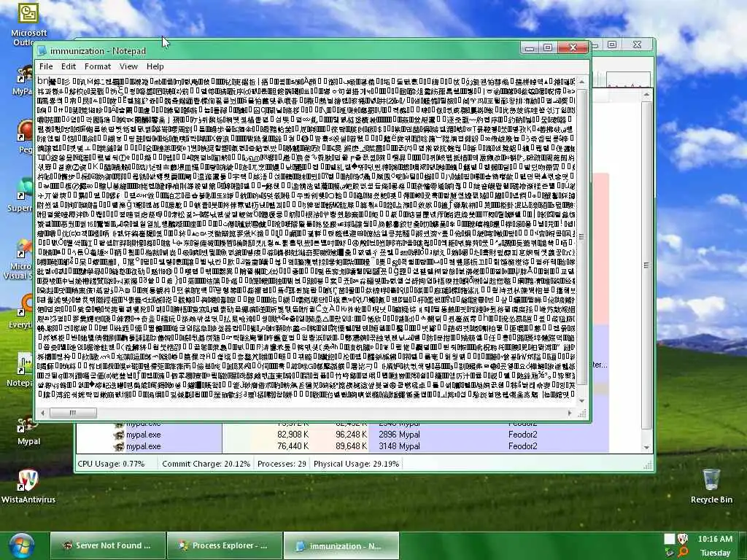This screenshot has height=560, width=747.
Task: Click the 2896 Mypal PID description cell
Action: (399, 435)
